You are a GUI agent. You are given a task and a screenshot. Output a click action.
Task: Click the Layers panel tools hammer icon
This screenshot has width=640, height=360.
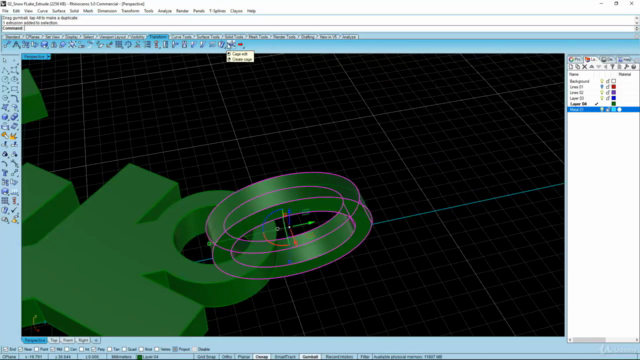click(x=626, y=67)
